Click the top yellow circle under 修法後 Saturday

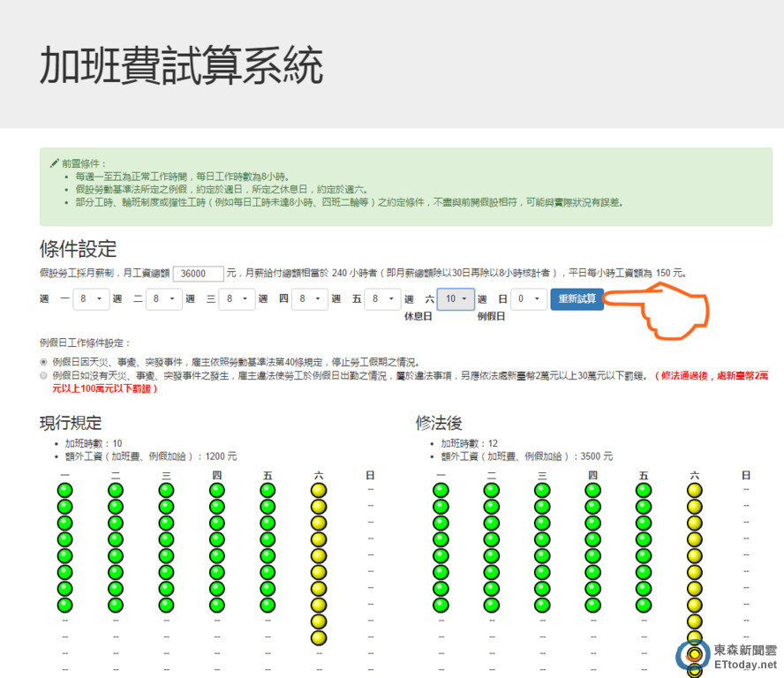[695, 491]
